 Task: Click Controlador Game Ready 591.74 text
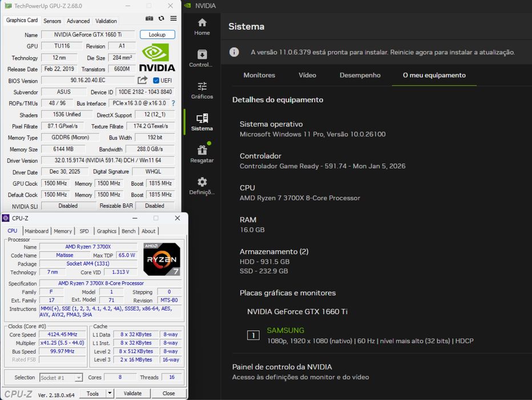tap(323, 166)
